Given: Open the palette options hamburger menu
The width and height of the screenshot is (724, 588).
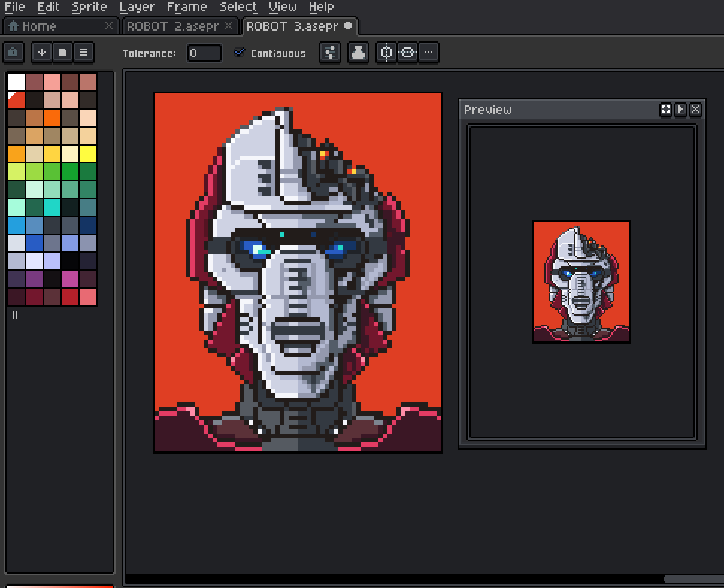Looking at the screenshot, I should [84, 52].
